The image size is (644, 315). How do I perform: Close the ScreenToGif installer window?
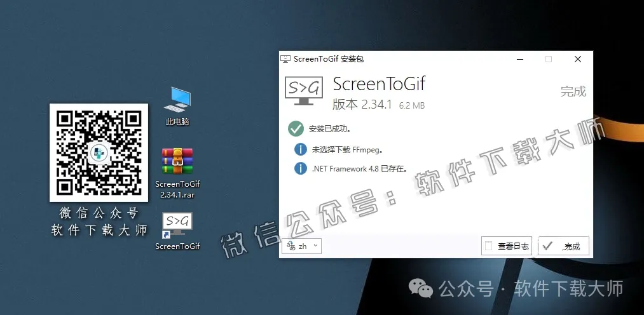(577, 59)
